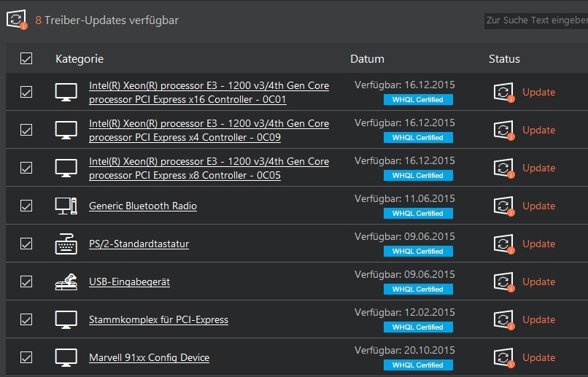The image size is (588, 377).
Task: Uncheck the Marvell 91xx Config Device checkbox
Action: tap(26, 357)
